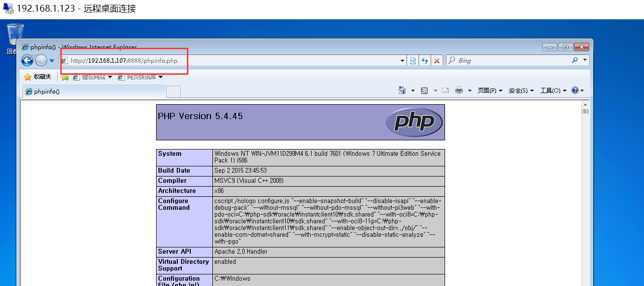Click the IE Back navigation button
Image resolution: width=644 pixels, height=286 pixels.
[27, 60]
